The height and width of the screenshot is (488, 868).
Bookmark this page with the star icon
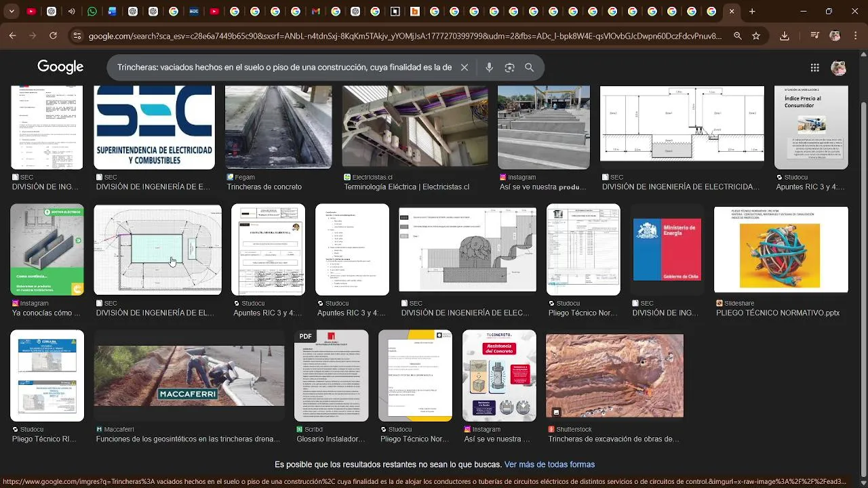[756, 36]
